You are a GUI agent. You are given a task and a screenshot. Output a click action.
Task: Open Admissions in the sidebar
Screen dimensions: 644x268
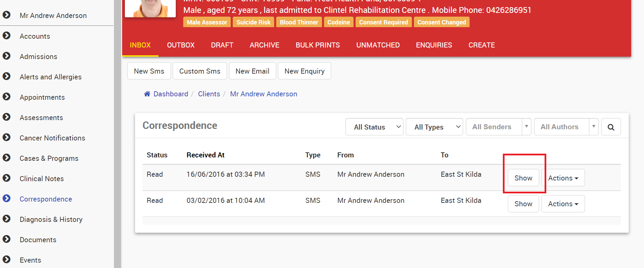click(x=38, y=56)
